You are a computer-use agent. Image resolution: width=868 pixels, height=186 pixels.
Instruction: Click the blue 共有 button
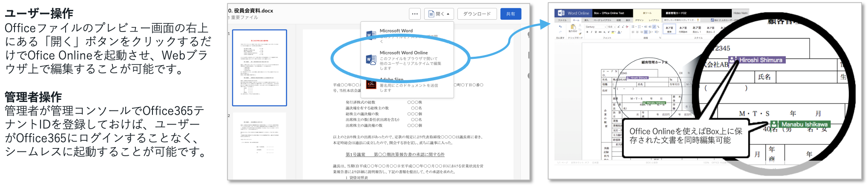pos(511,14)
